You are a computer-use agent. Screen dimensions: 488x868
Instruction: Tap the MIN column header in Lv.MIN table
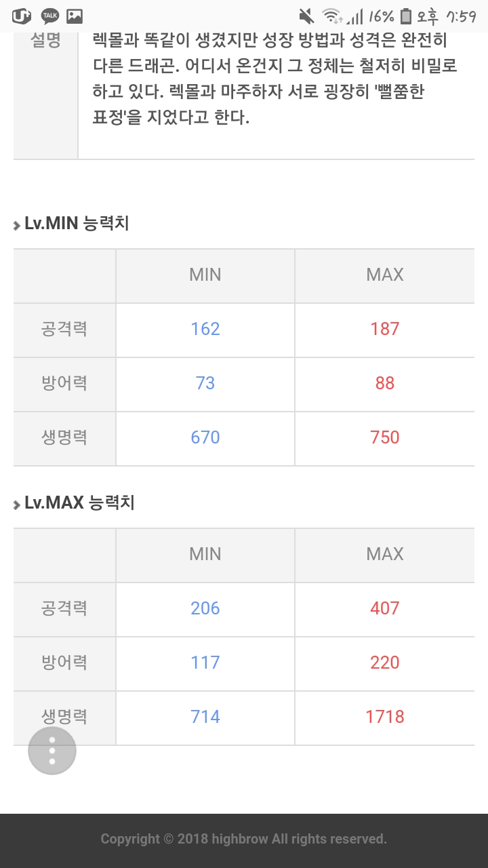[205, 275]
